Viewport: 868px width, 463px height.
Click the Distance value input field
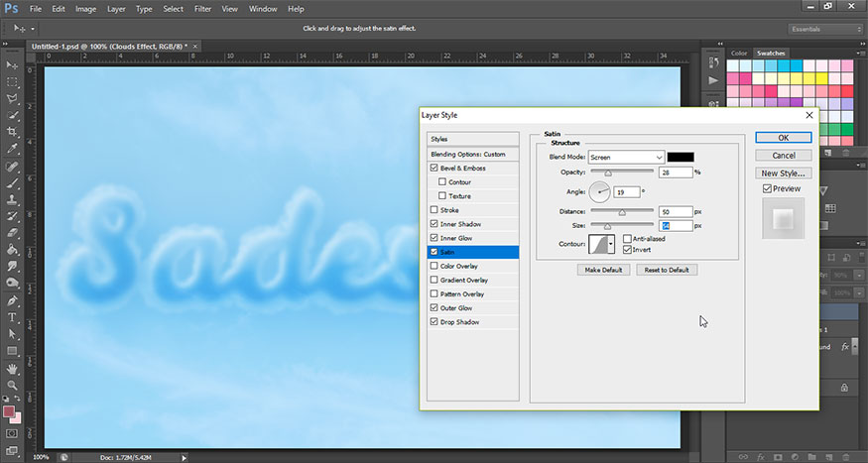tap(676, 211)
